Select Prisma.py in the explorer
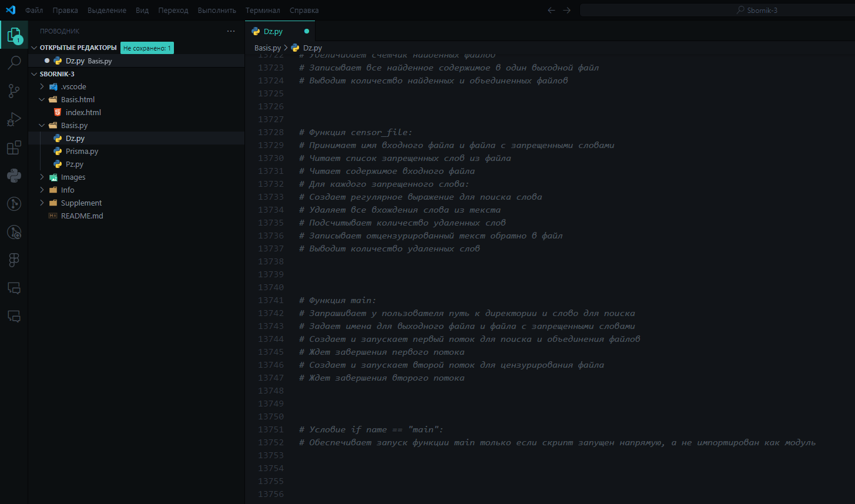Image resolution: width=855 pixels, height=504 pixels. coord(82,151)
